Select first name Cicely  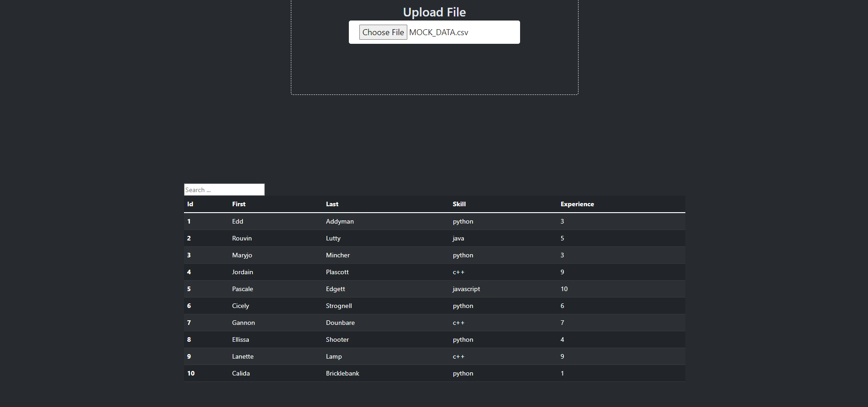[241, 306]
